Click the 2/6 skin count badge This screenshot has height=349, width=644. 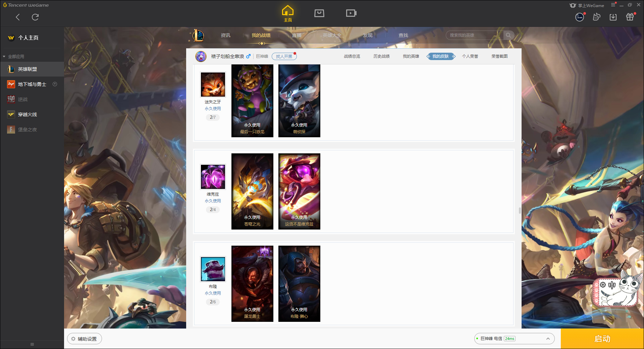click(213, 302)
